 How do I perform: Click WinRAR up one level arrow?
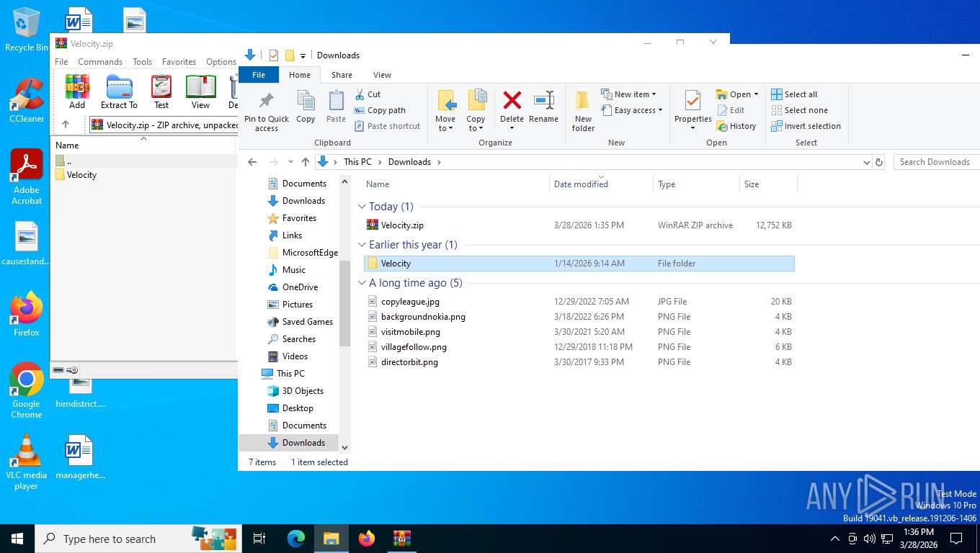pyautogui.click(x=66, y=125)
